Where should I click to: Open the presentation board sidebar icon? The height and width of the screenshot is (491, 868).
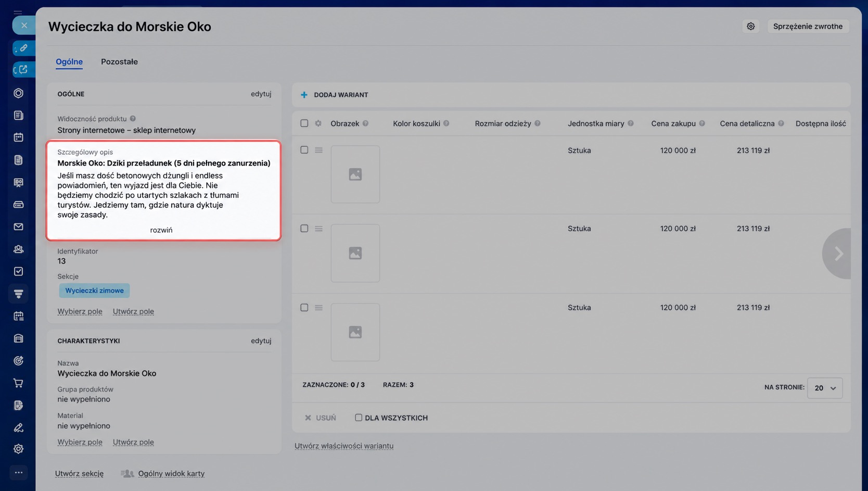(x=19, y=182)
